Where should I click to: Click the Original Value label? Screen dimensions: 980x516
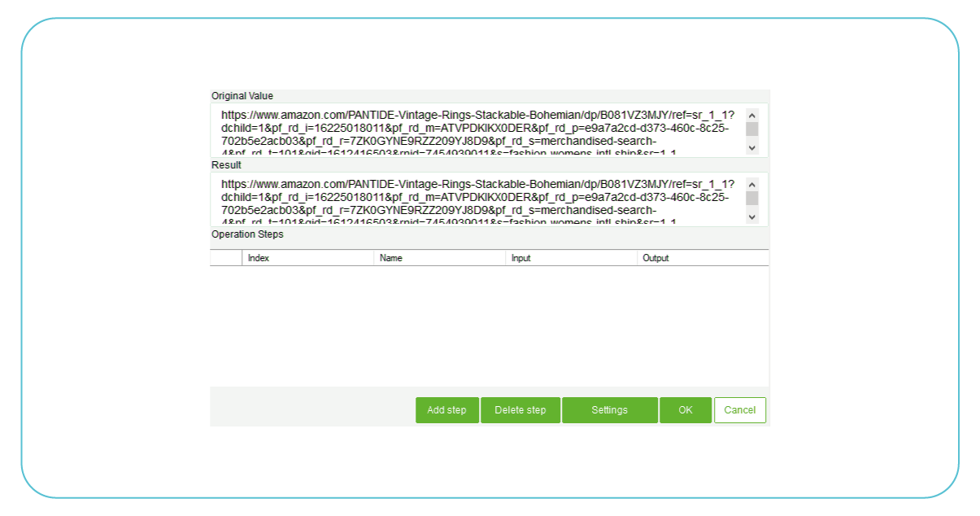242,96
